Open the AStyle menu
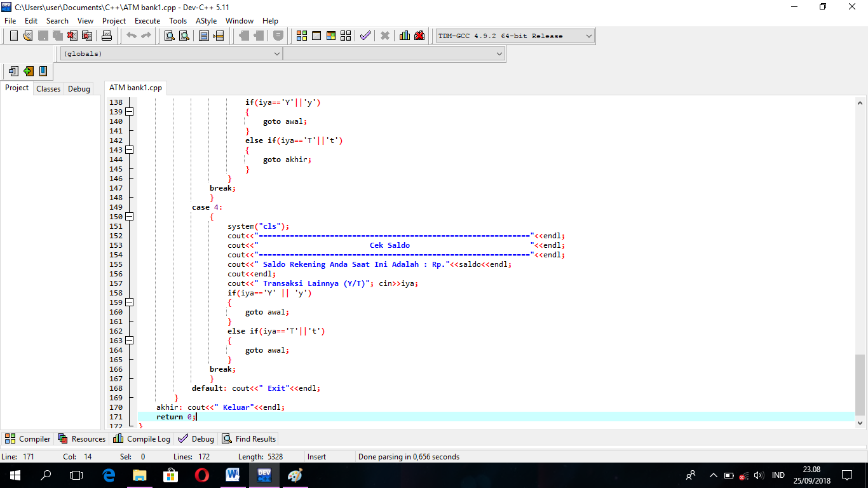The width and height of the screenshot is (868, 488). (206, 20)
